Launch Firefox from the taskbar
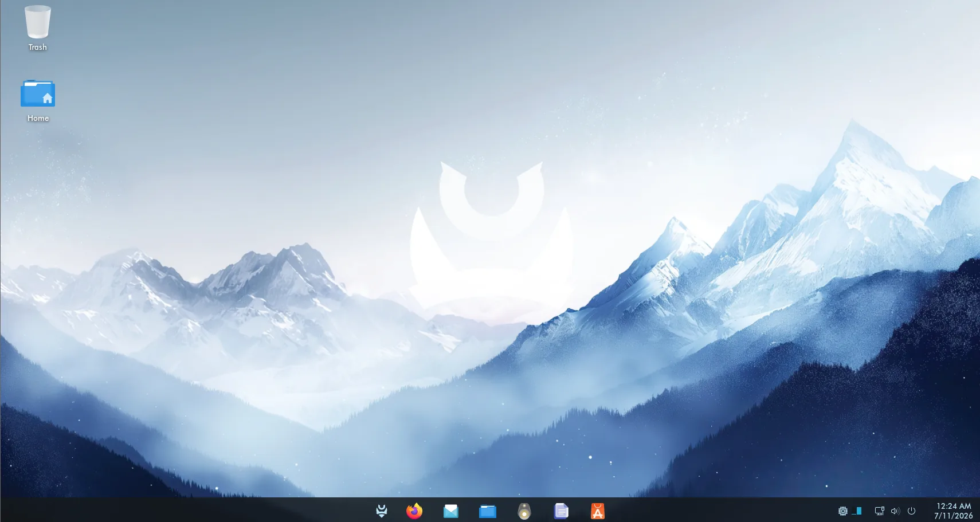 (x=414, y=511)
